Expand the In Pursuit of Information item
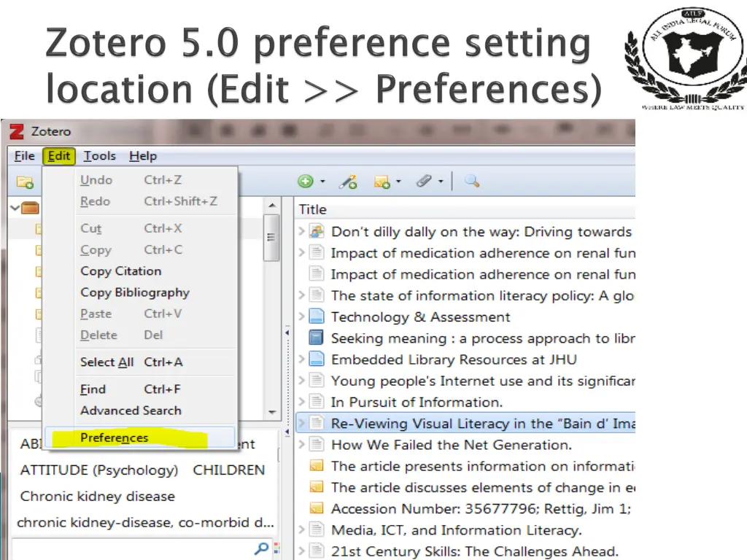Viewport: 747px width, 560px height. (301, 402)
